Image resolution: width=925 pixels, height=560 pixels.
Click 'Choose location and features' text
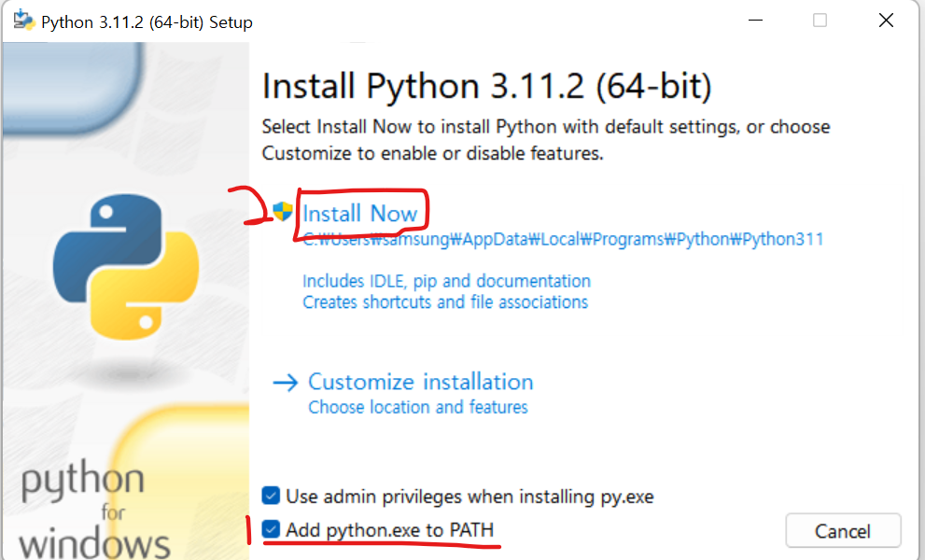(x=417, y=407)
